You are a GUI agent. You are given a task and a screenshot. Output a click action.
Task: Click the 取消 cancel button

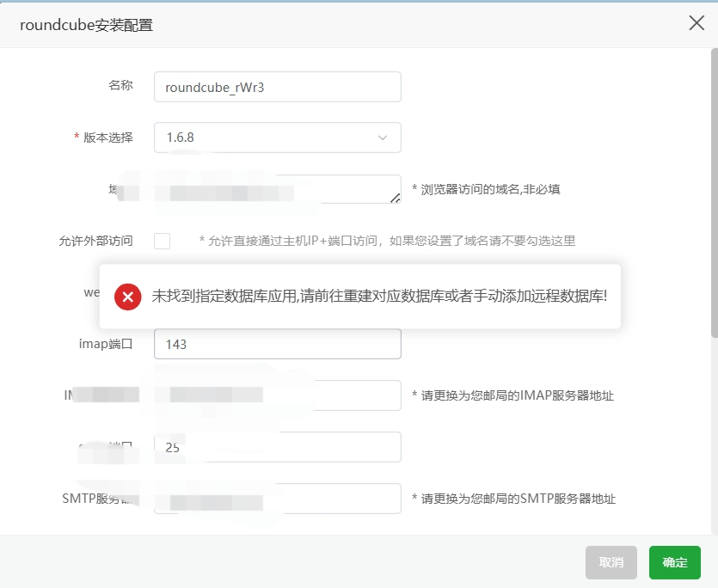[x=611, y=562]
